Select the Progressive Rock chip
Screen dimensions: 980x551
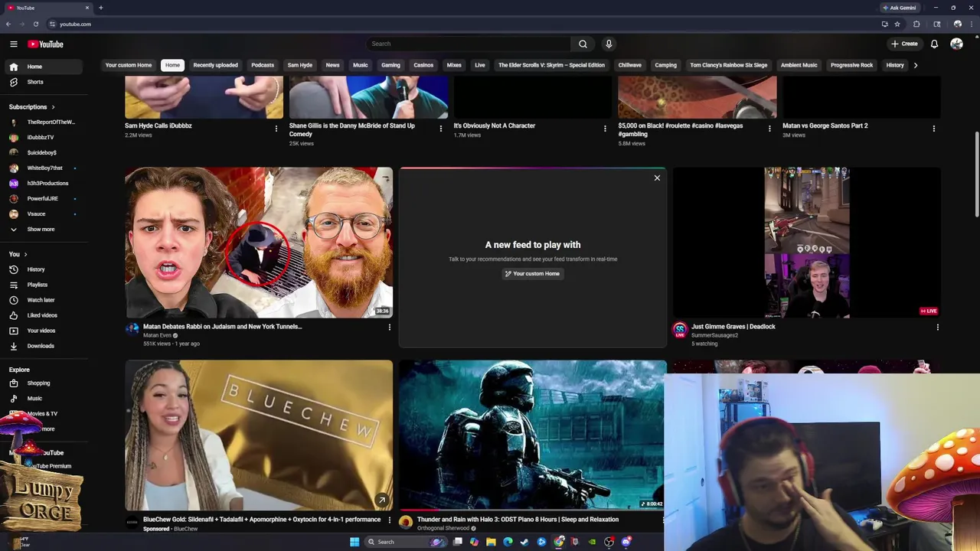coord(851,65)
